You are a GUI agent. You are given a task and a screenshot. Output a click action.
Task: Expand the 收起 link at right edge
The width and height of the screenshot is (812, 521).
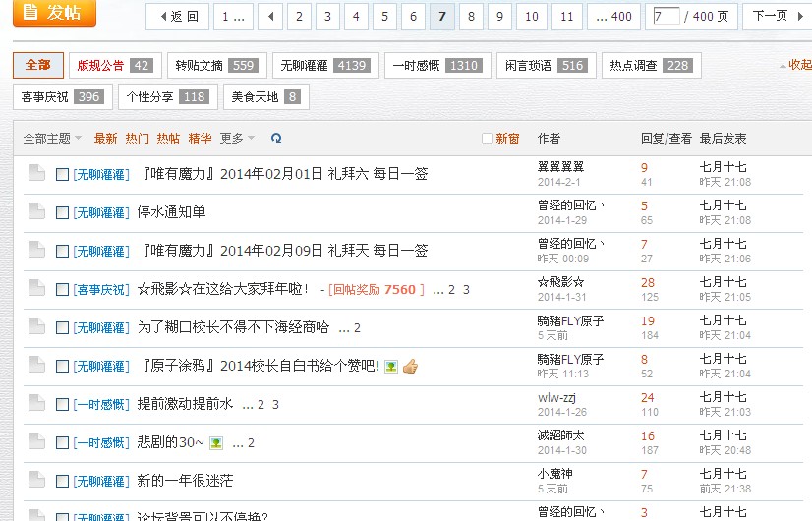(797, 65)
